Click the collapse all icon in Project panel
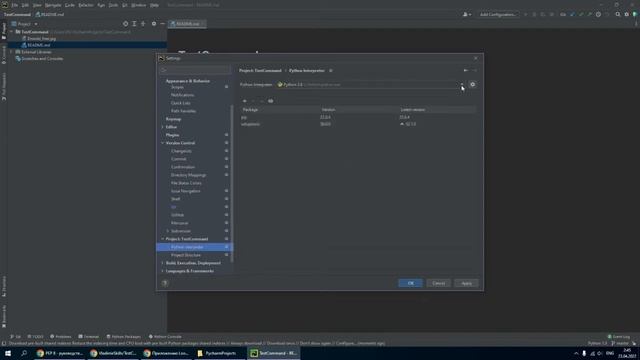Image resolution: width=640 pixels, height=360 pixels. point(143,24)
